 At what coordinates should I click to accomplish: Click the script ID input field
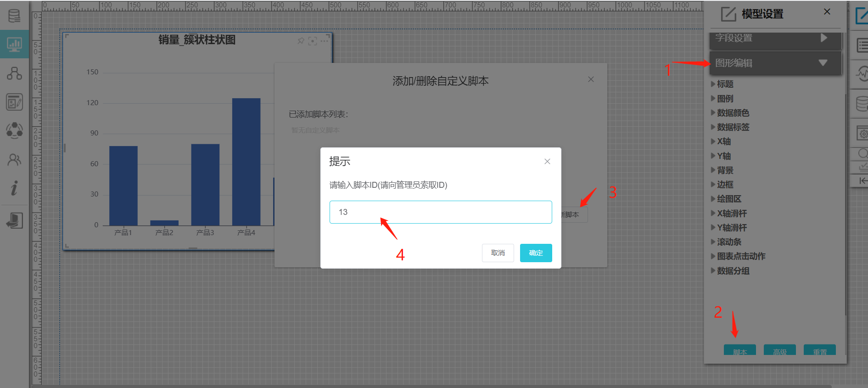click(x=440, y=212)
